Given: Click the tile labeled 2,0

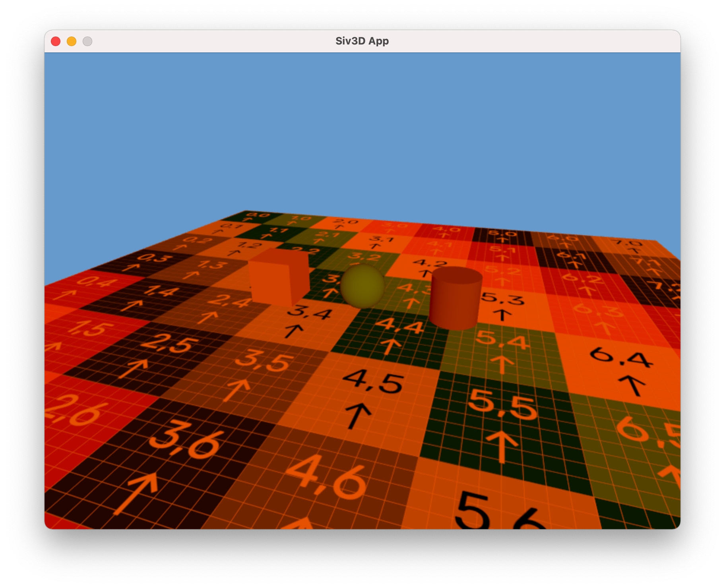Looking at the screenshot, I should 342,224.
